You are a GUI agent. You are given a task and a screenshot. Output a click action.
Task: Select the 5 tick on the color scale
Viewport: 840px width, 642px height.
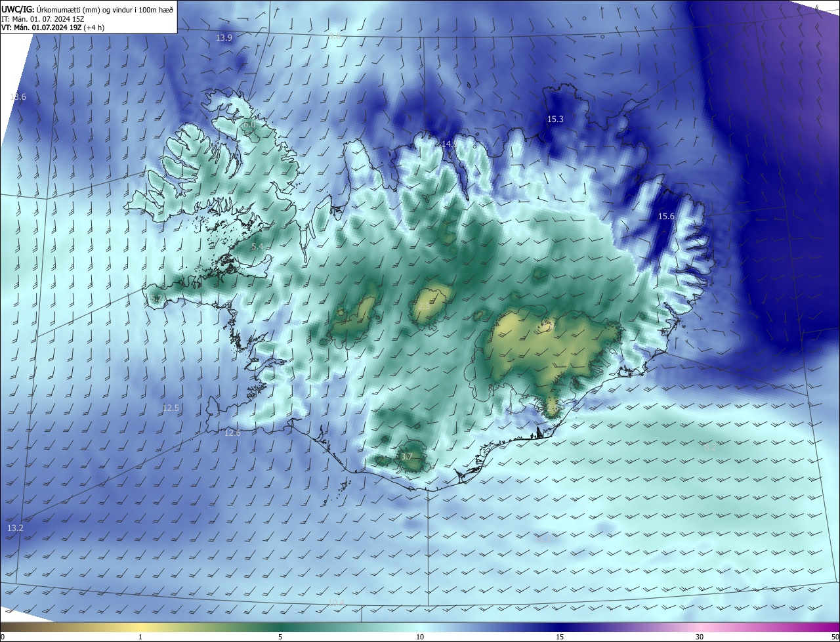280,637
